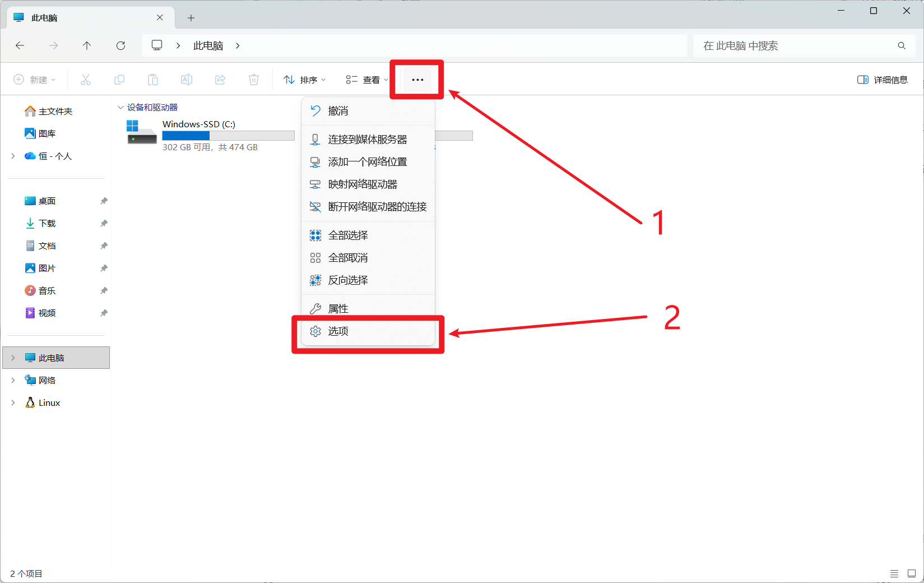Choose 全部选择 from the menu
Image resolution: width=924 pixels, height=583 pixels.
pyautogui.click(x=369, y=235)
